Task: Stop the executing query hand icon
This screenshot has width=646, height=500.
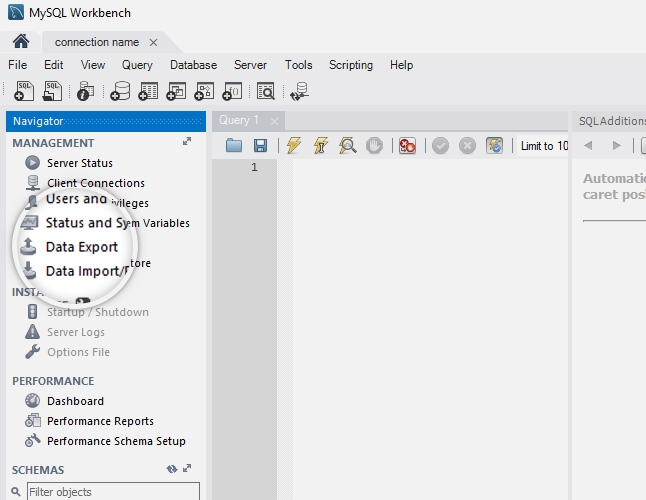Action: coord(374,145)
